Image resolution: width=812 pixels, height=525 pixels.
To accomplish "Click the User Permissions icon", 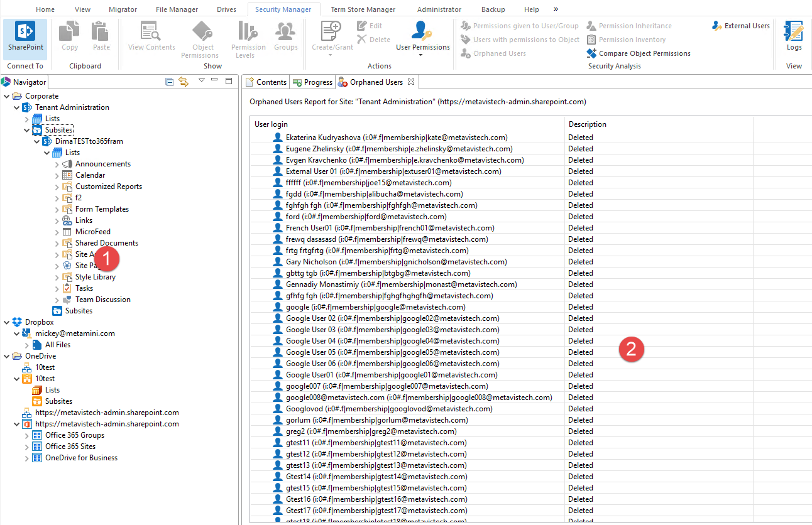I will click(422, 35).
